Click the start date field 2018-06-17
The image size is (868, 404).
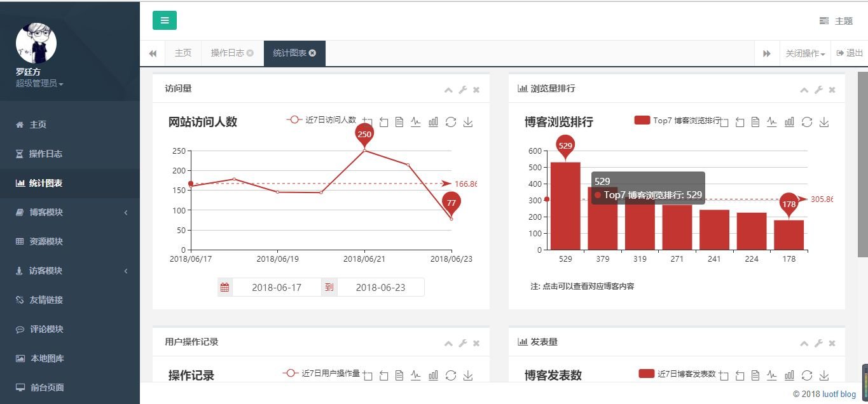(x=277, y=287)
